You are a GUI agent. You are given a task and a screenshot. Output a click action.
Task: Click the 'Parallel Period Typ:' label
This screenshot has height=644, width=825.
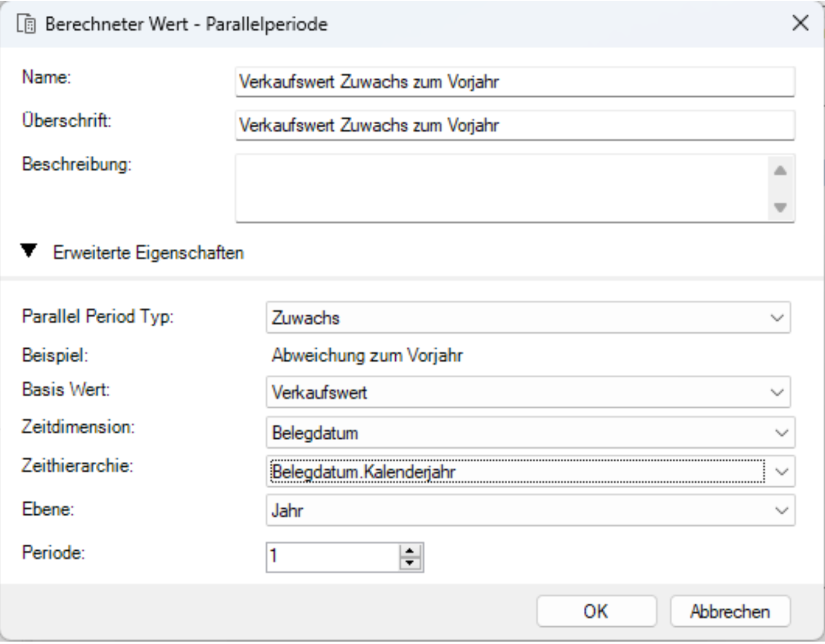point(98,316)
